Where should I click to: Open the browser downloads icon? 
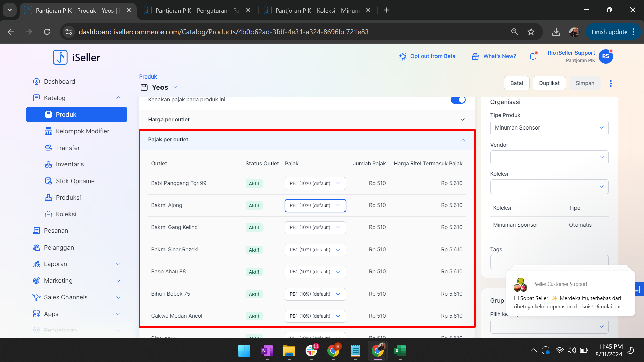(556, 32)
